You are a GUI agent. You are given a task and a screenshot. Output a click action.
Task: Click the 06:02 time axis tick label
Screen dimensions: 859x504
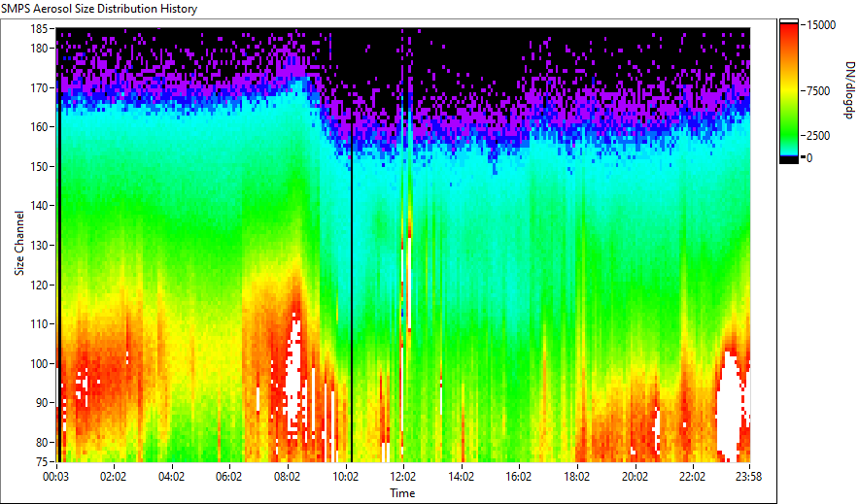pos(229,477)
